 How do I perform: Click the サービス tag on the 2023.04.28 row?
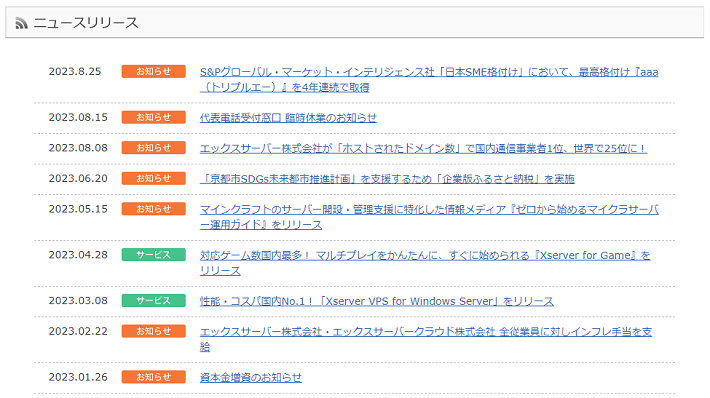click(x=154, y=254)
